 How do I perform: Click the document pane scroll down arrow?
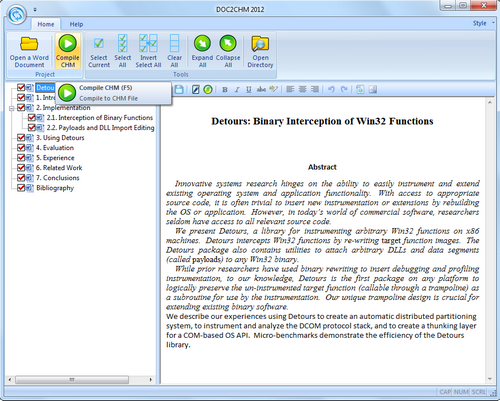490,379
